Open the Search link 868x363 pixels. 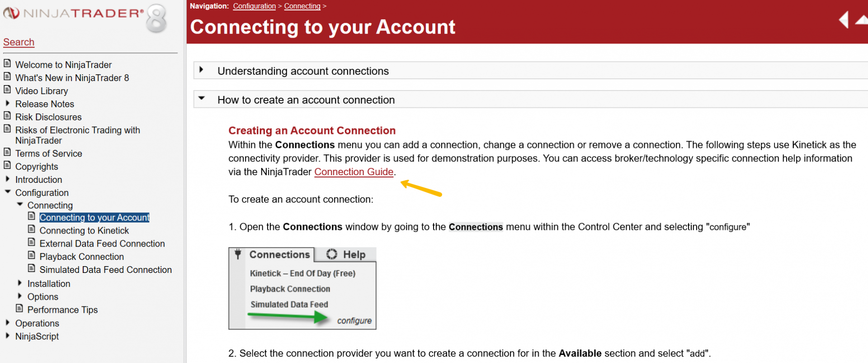(x=19, y=42)
